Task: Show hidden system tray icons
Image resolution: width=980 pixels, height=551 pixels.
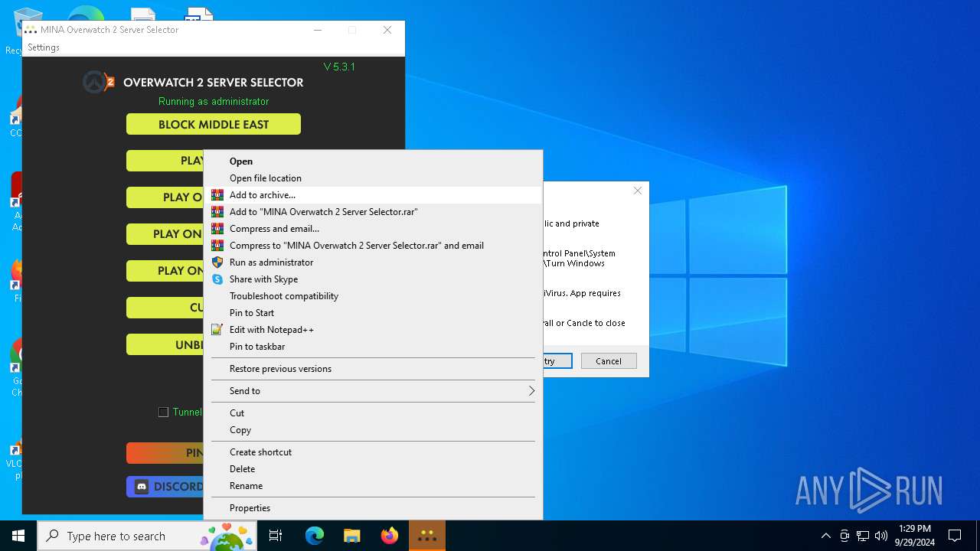Action: [x=825, y=536]
